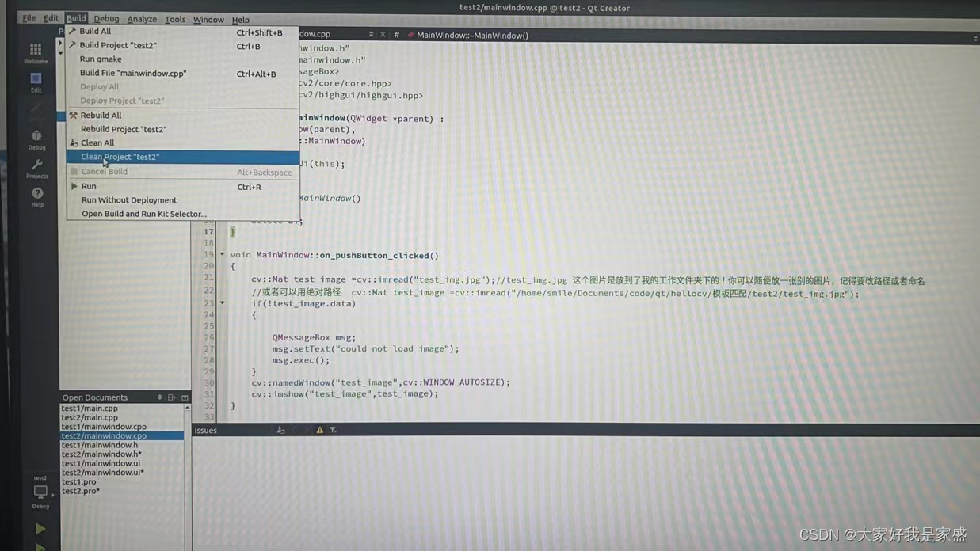Place cursor on the cv::imshow code line
Screen dimensions: 980x551
tap(345, 393)
